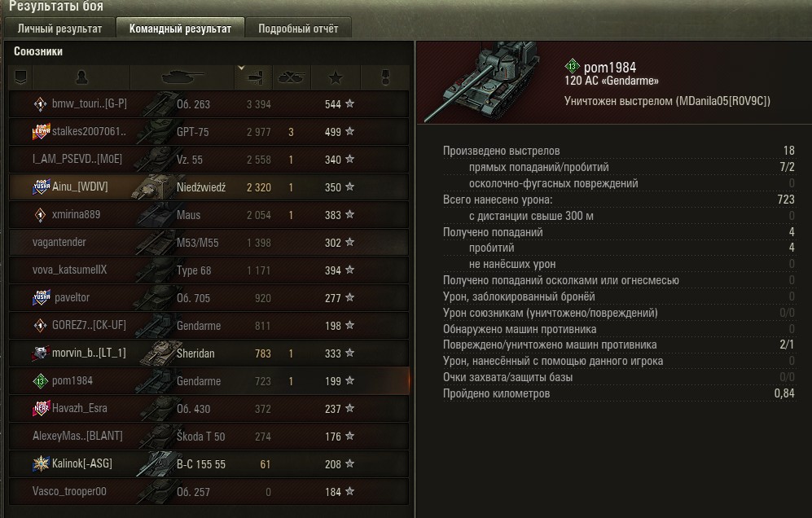The width and height of the screenshot is (812, 518).
Task: Switch to Подробный отчёт tab
Action: coord(298,29)
